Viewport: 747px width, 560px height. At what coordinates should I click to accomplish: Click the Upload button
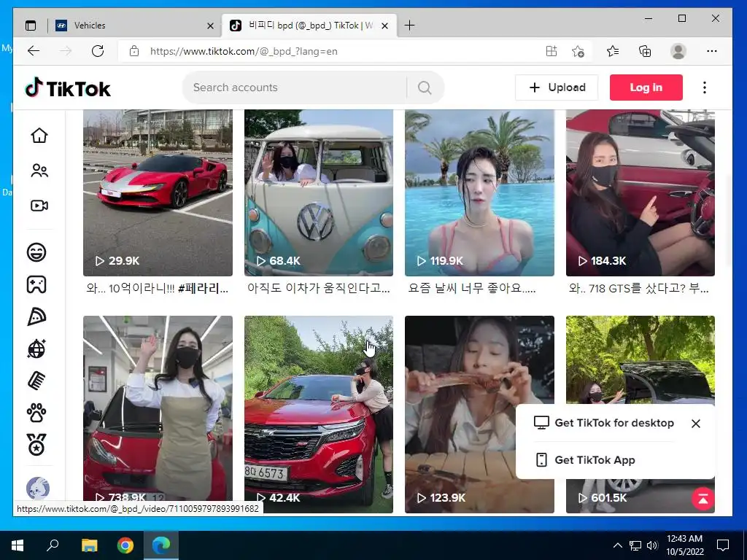pyautogui.click(x=557, y=87)
